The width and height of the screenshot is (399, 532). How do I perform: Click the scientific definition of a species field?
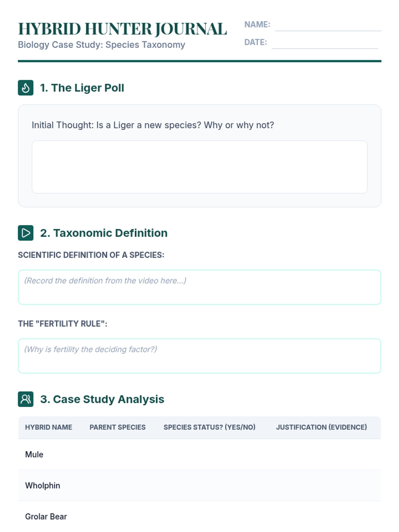click(199, 287)
